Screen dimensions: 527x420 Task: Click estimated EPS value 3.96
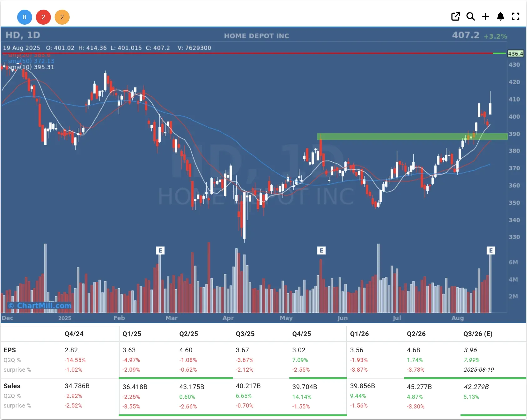click(x=470, y=350)
